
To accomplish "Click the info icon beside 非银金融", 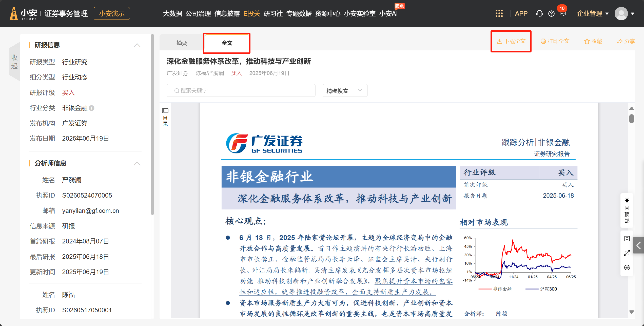I will click(92, 108).
